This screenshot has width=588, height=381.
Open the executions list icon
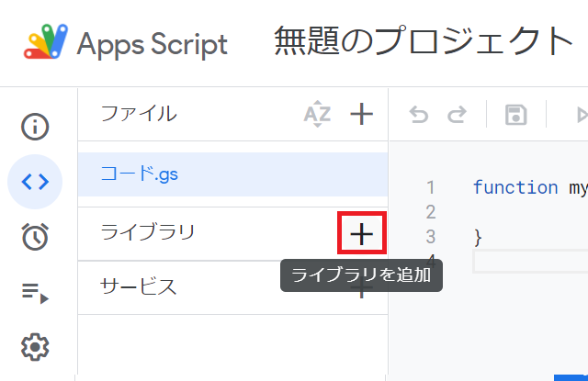click(35, 293)
